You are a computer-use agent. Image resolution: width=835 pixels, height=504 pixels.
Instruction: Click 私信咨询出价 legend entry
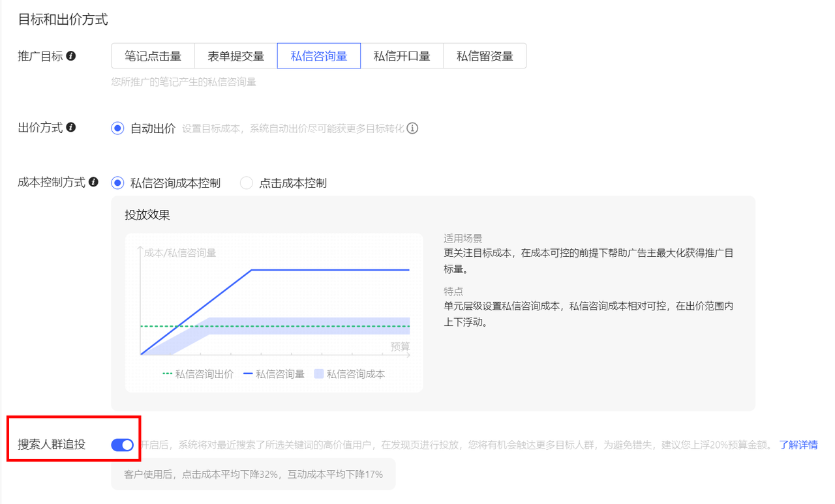point(198,374)
